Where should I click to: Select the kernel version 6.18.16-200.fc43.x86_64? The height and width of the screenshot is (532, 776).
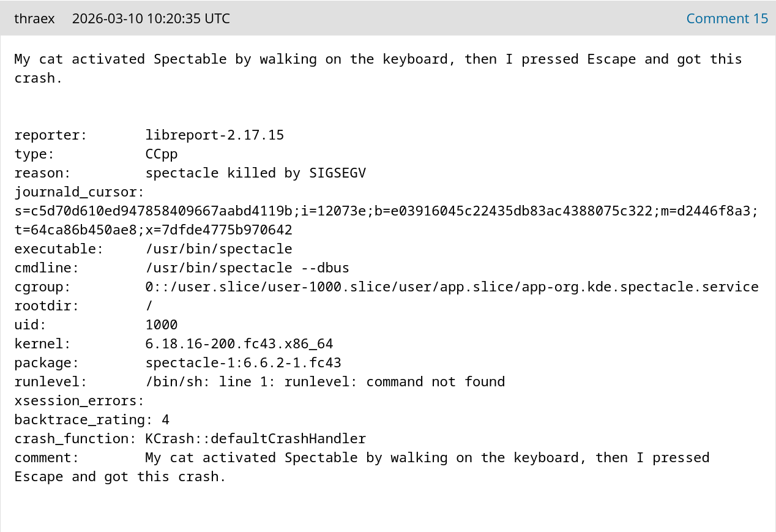point(239,343)
